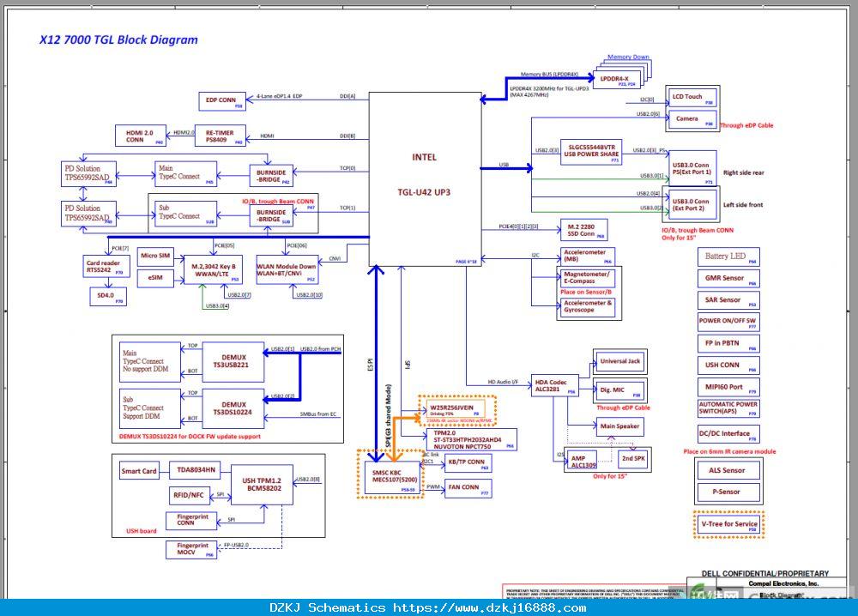Image resolution: width=858 pixels, height=616 pixels.
Task: Click the USB3.0 Conn PS(Ext Port 1) block
Action: (692, 170)
